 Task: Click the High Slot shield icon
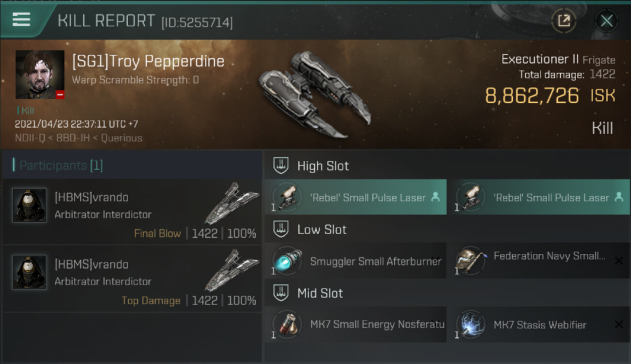281,165
